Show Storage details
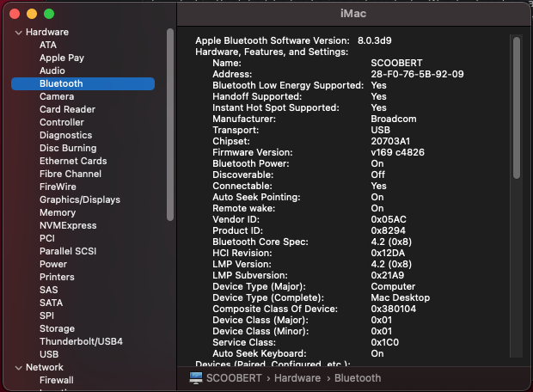The image size is (533, 392). tap(57, 328)
